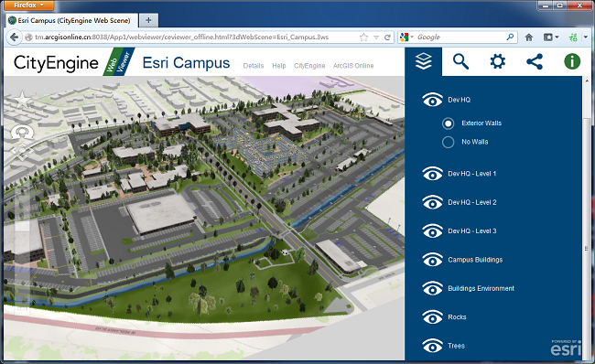Viewport: 595px width, 364px height.
Task: Open the URL history dropdown arrow
Action: (376, 37)
